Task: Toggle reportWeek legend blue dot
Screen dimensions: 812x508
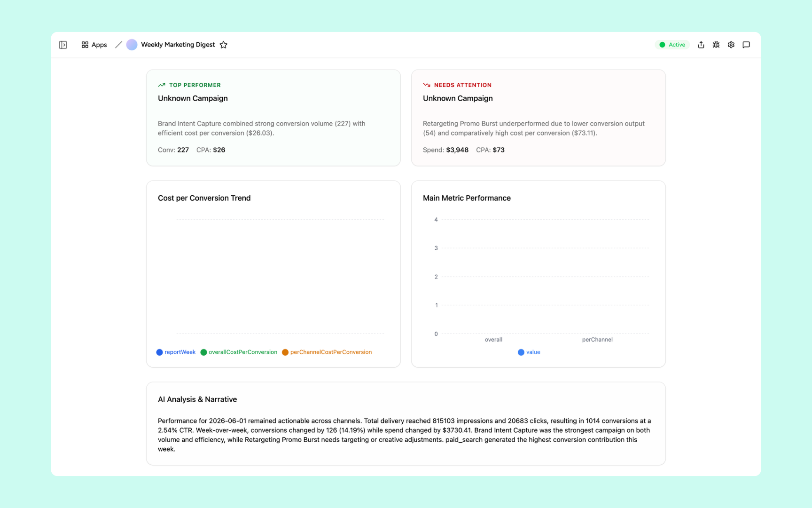Action: 160,352
